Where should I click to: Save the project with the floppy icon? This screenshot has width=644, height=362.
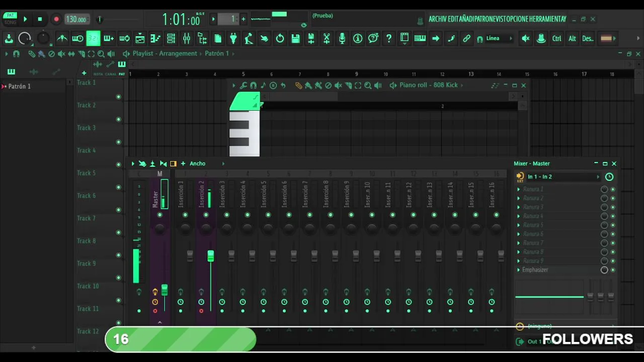[x=295, y=38]
